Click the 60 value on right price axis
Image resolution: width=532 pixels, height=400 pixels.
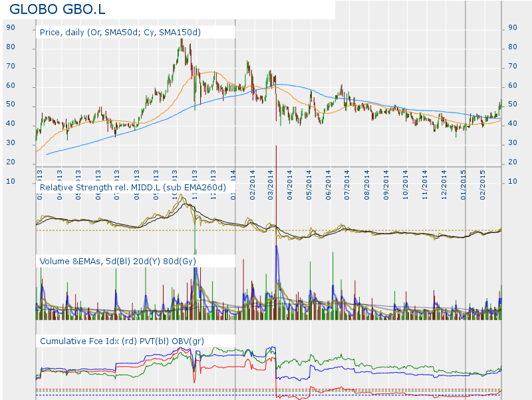513,86
